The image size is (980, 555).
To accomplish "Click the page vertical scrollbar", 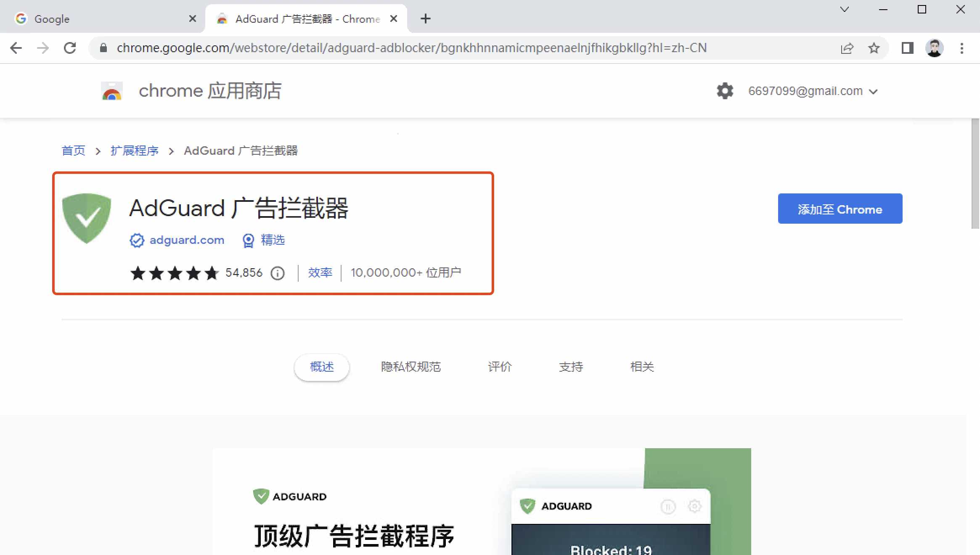I will coord(975,174).
